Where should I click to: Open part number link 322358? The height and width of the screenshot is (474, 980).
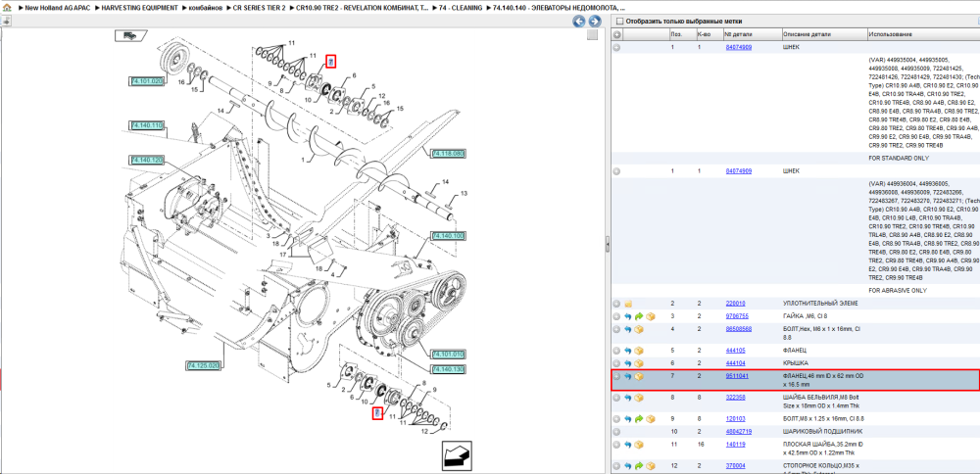click(735, 398)
